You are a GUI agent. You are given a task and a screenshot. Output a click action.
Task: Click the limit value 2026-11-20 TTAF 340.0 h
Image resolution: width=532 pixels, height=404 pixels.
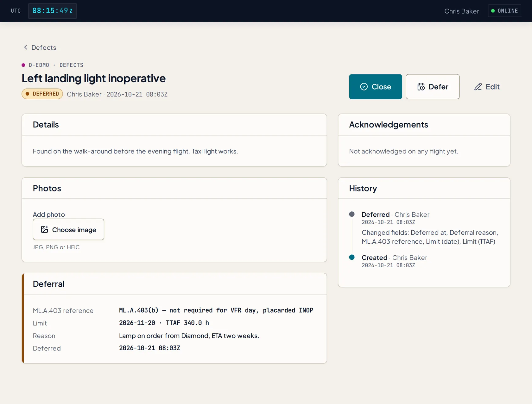pos(164,323)
